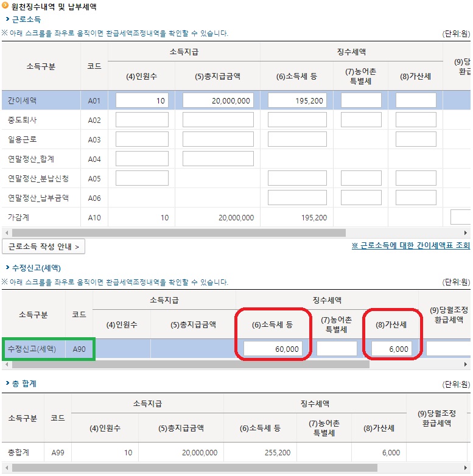Click the 총합계 A99 가산세 value 6,000
The height and width of the screenshot is (476, 473).
coord(391,452)
